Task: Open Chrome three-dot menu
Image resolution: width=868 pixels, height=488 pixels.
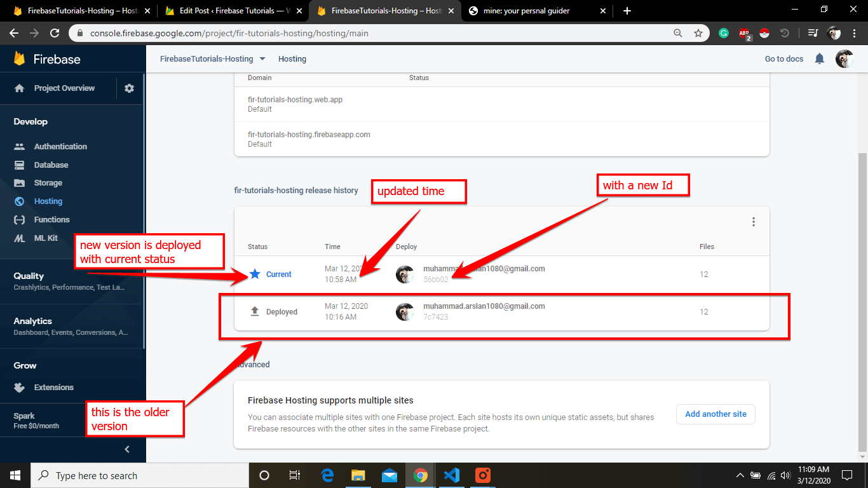Action: [x=855, y=33]
